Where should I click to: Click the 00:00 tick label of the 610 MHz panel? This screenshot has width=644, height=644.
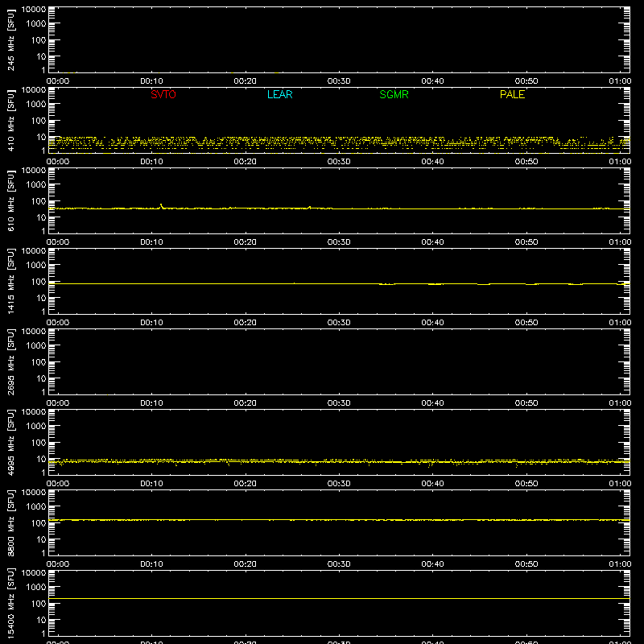pos(58,242)
